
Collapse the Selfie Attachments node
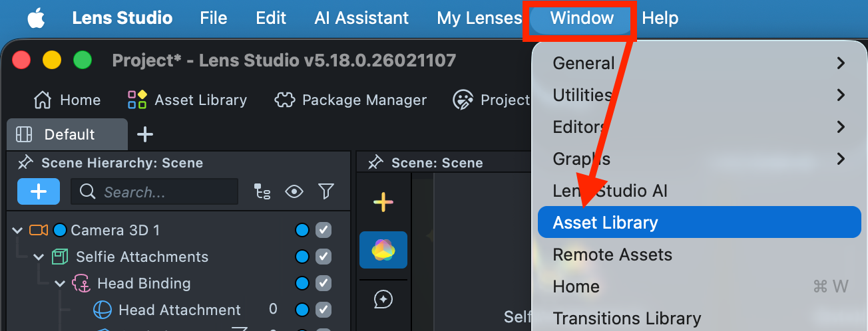39,257
